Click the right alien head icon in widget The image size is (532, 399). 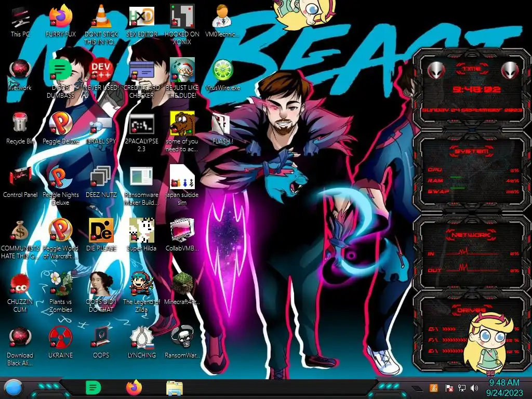(x=510, y=70)
